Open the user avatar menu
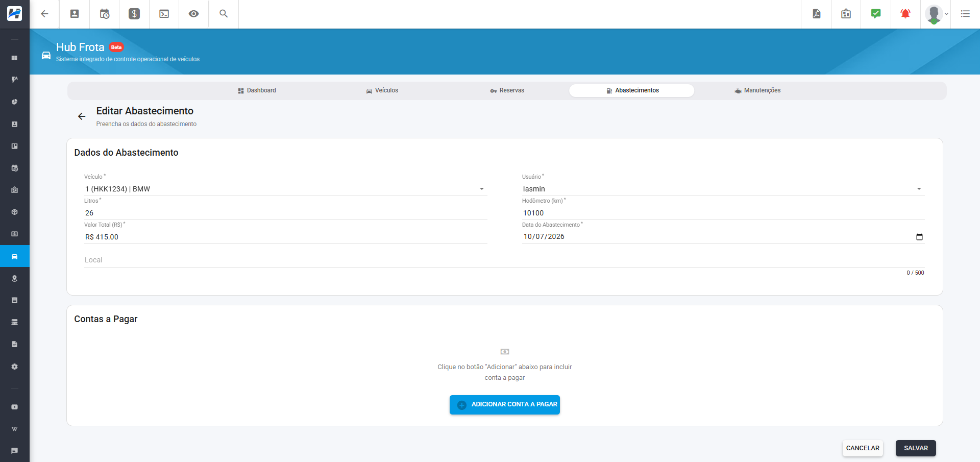 (936, 14)
